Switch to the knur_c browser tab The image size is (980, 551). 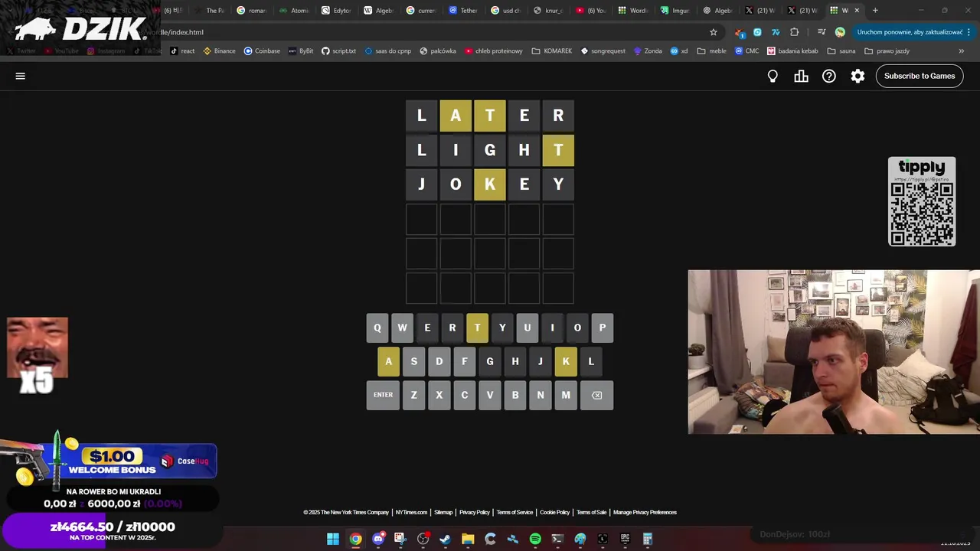tap(548, 10)
